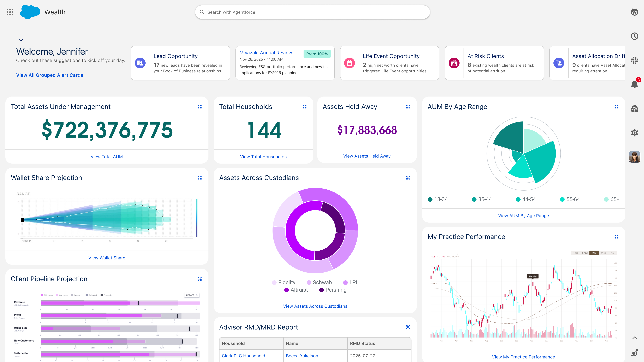This screenshot has width=644, height=362.
Task: Expand the My Practice Performance card
Action: [616, 237]
